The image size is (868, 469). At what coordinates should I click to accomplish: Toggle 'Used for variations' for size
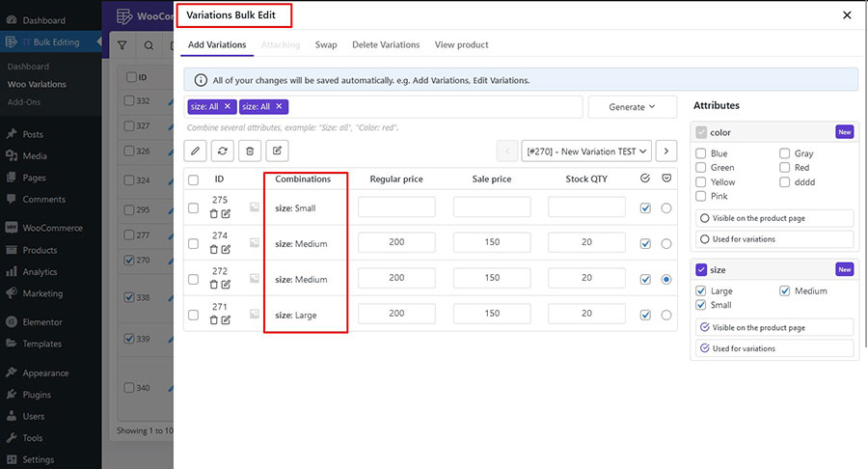(774, 348)
